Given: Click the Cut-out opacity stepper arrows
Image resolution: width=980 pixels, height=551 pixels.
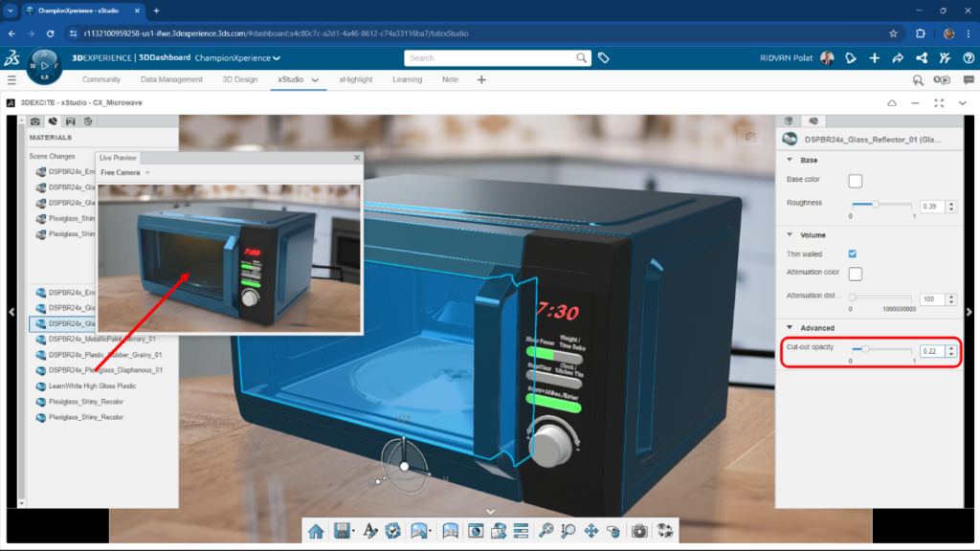Looking at the screenshot, I should point(951,352).
